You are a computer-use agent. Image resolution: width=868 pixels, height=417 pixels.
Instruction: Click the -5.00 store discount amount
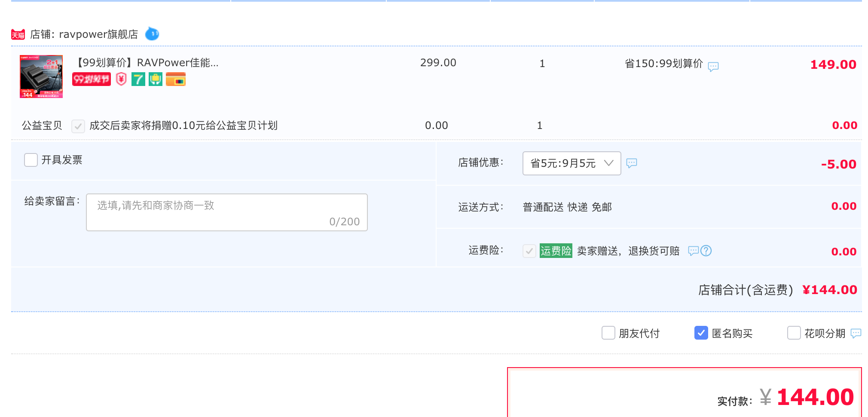click(x=838, y=164)
